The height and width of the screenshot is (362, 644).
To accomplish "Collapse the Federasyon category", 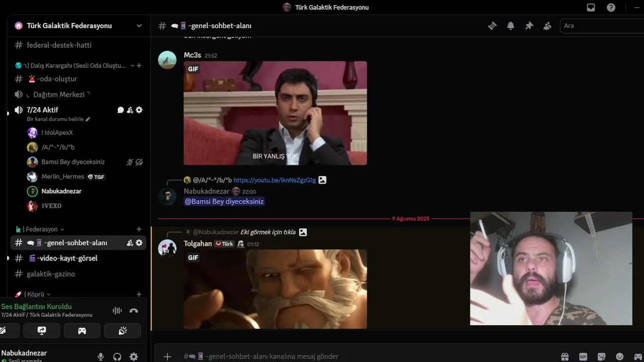I will click(x=43, y=229).
